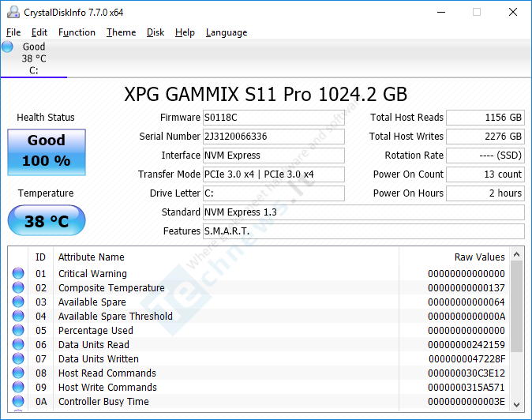The image size is (532, 420).
Task: Click the Serial Number field
Action: click(x=273, y=137)
